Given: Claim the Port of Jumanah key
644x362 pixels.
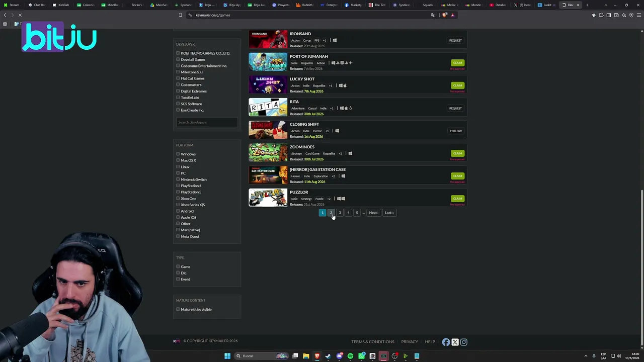Looking at the screenshot, I should click(457, 63).
